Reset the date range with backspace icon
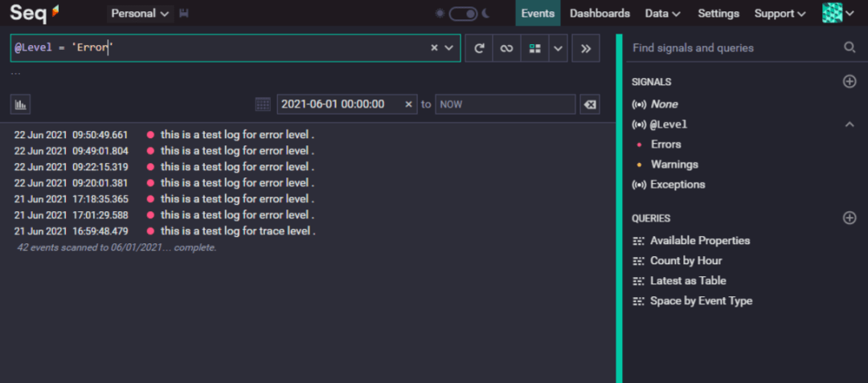868x383 pixels. [x=590, y=104]
